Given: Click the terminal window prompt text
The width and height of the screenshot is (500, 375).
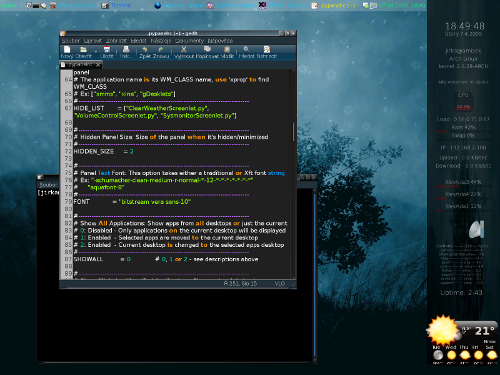Looking at the screenshot, I should [48, 193].
